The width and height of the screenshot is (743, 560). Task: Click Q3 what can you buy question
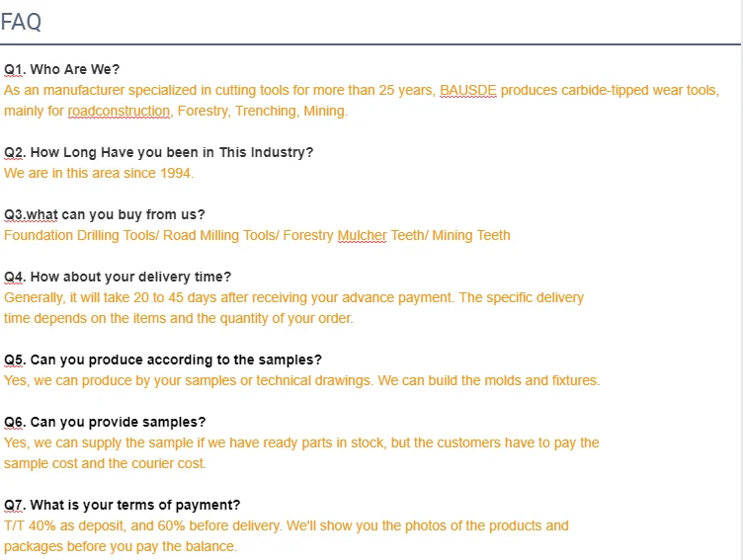coord(105,214)
